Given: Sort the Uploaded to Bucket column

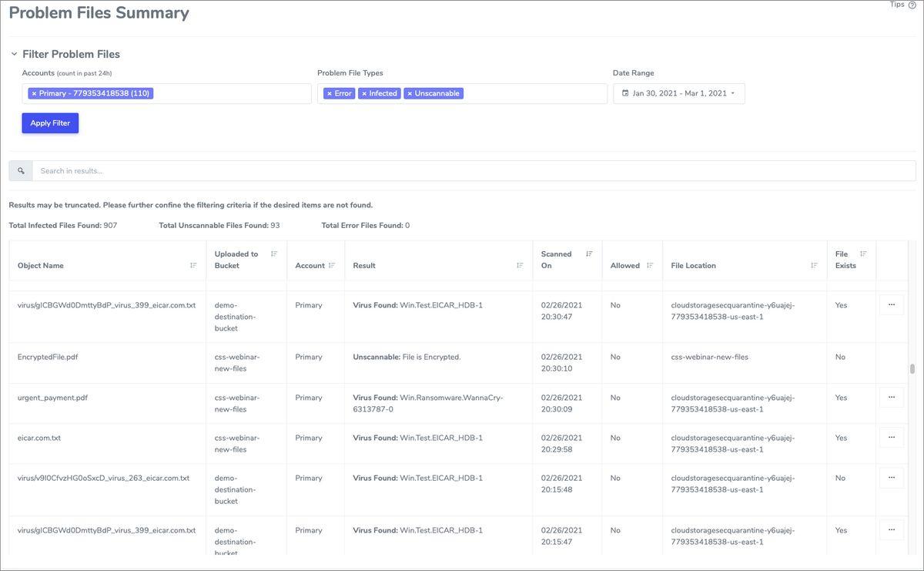Looking at the screenshot, I should [274, 254].
